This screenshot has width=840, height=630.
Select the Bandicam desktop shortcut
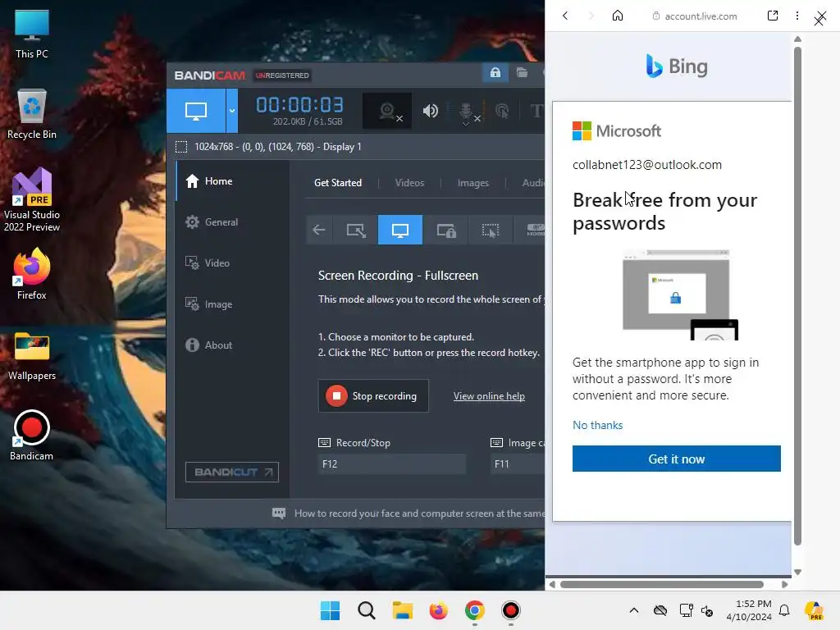[x=32, y=436]
